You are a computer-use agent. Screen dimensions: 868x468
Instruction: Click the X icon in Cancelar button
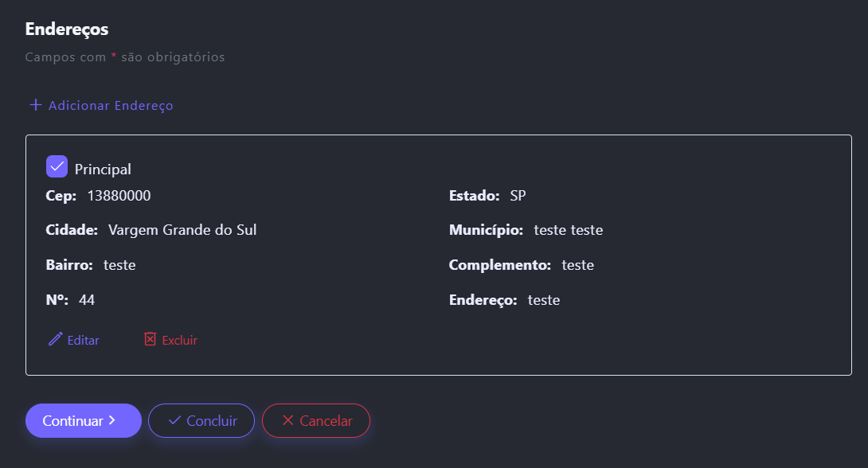[287, 420]
